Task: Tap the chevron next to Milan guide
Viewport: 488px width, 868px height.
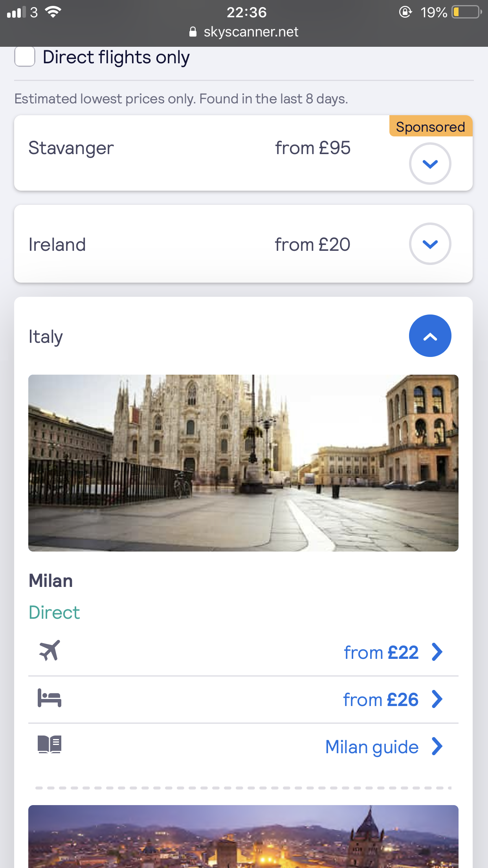Action: [x=437, y=746]
